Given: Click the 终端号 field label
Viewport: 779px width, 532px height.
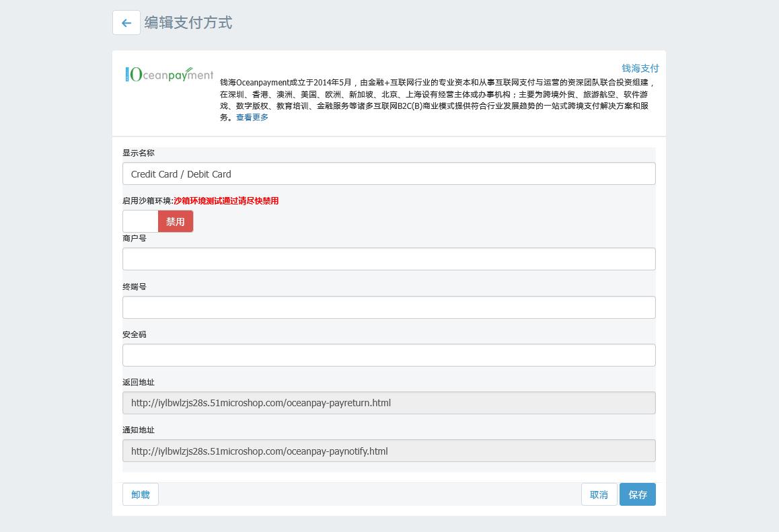Looking at the screenshot, I should 135,287.
